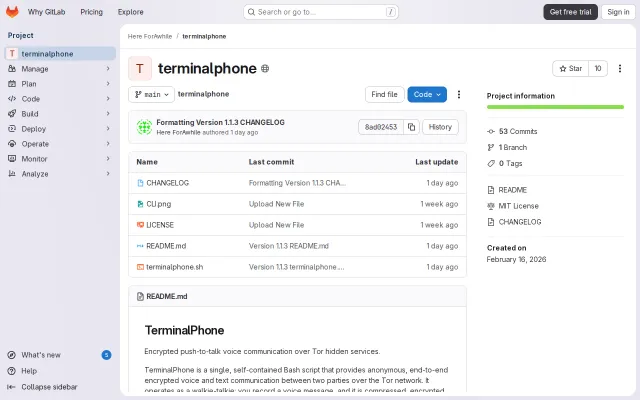Expand the Build section chevron
Image resolution: width=640 pixels, height=400 pixels.
pyautogui.click(x=108, y=113)
